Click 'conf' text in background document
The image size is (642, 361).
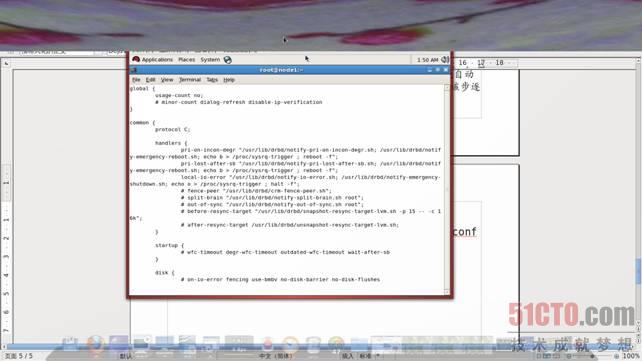click(465, 232)
